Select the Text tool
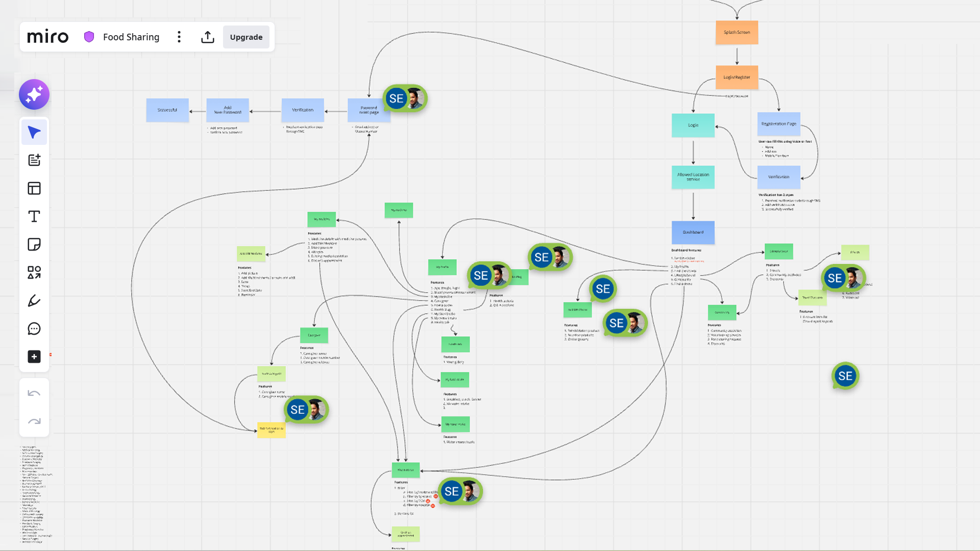980x551 pixels. (x=34, y=217)
